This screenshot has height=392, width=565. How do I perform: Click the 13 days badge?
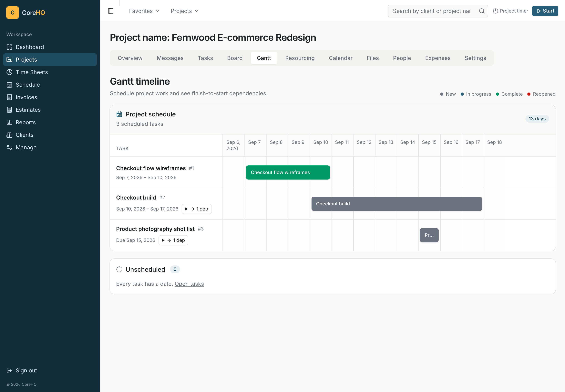tap(537, 119)
